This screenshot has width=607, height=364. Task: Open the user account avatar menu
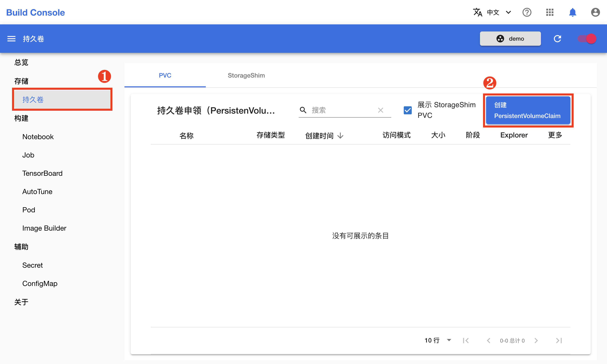595,12
